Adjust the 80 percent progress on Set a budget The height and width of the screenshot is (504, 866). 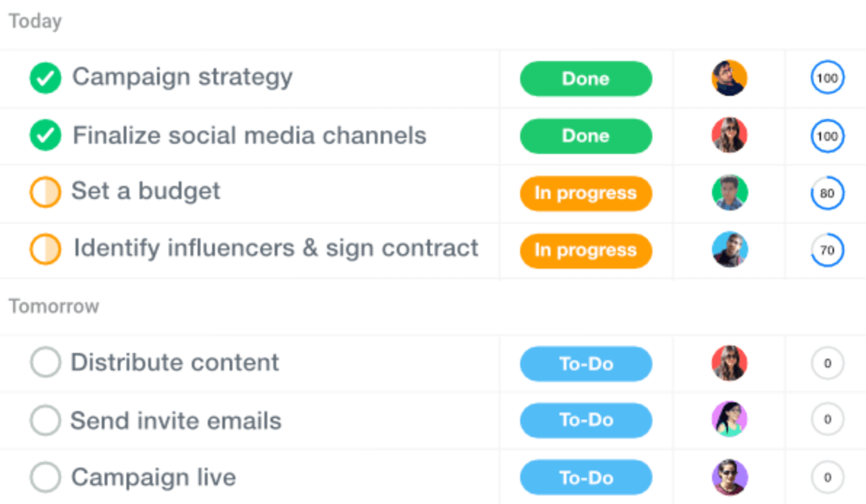[827, 192]
